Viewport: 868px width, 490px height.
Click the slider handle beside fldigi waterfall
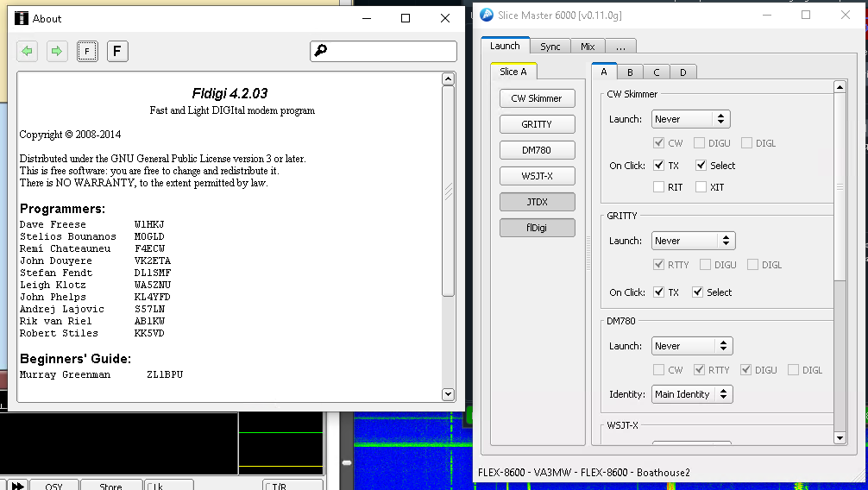tap(347, 462)
